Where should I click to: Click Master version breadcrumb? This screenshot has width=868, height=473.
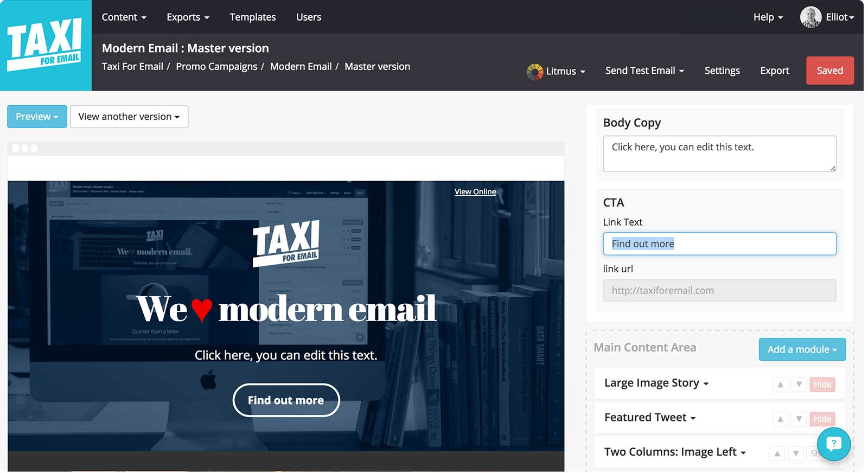coord(377,67)
